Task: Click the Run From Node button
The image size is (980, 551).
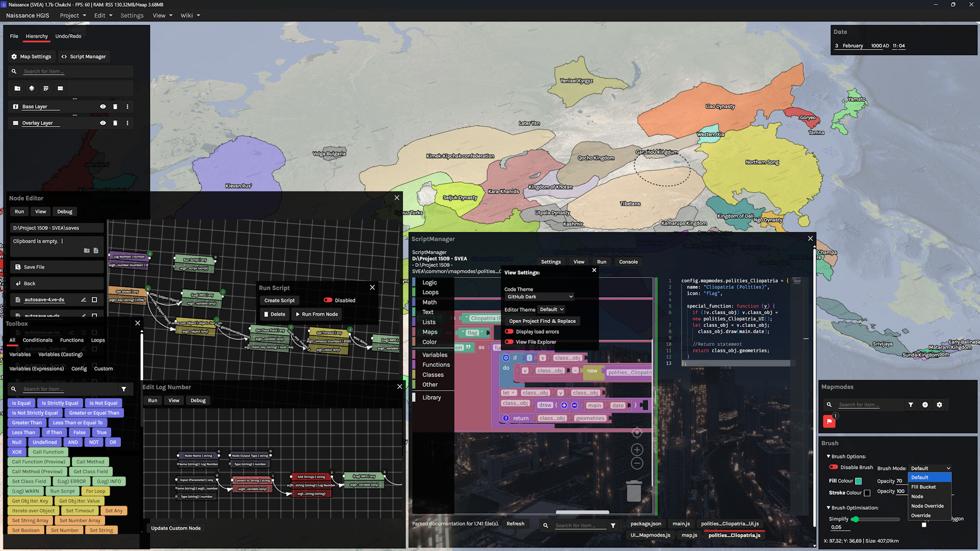Action: (316, 314)
